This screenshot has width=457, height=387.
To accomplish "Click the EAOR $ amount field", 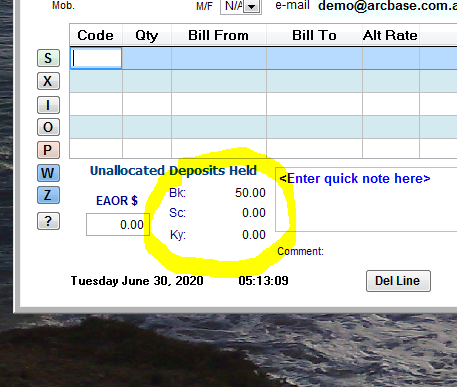I will [x=118, y=225].
